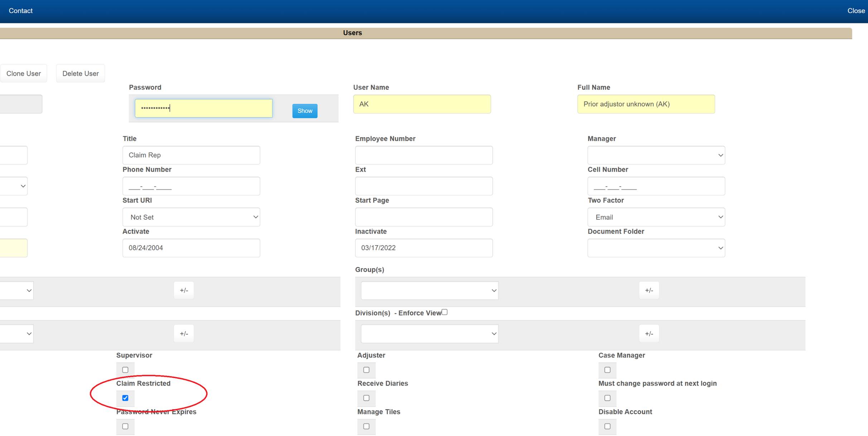Click the Inactivate date field
The image size is (868, 436).
pos(424,248)
